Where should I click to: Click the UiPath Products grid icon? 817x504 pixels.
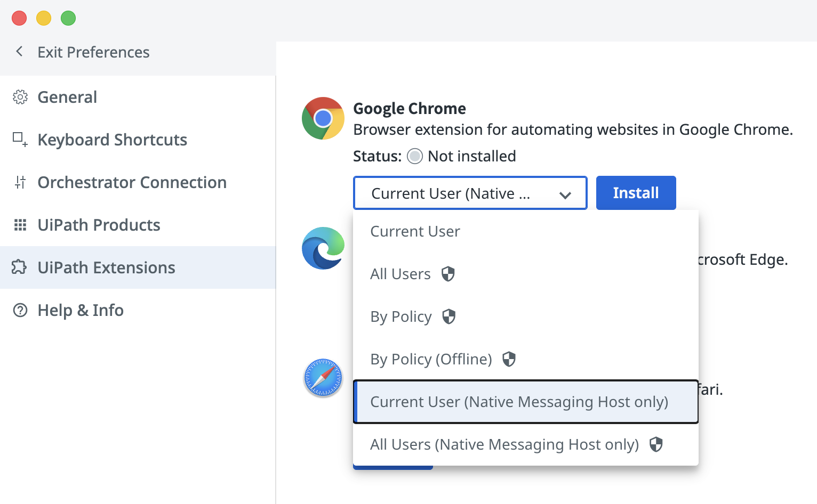click(20, 225)
